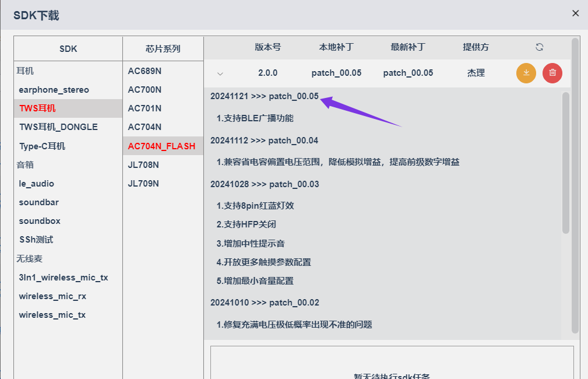The height and width of the screenshot is (379, 588).
Task: Open le_audio SDK entry
Action: (36, 184)
